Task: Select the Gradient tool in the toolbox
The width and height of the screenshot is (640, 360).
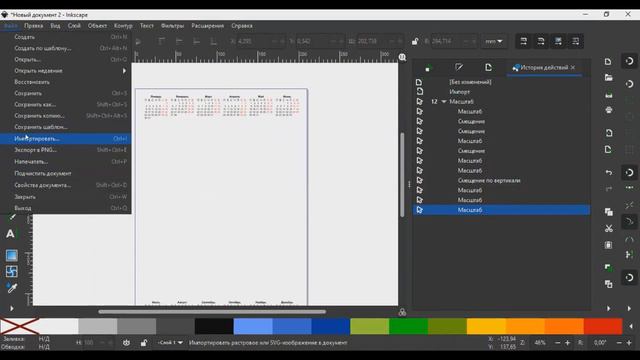Action: 11,256
